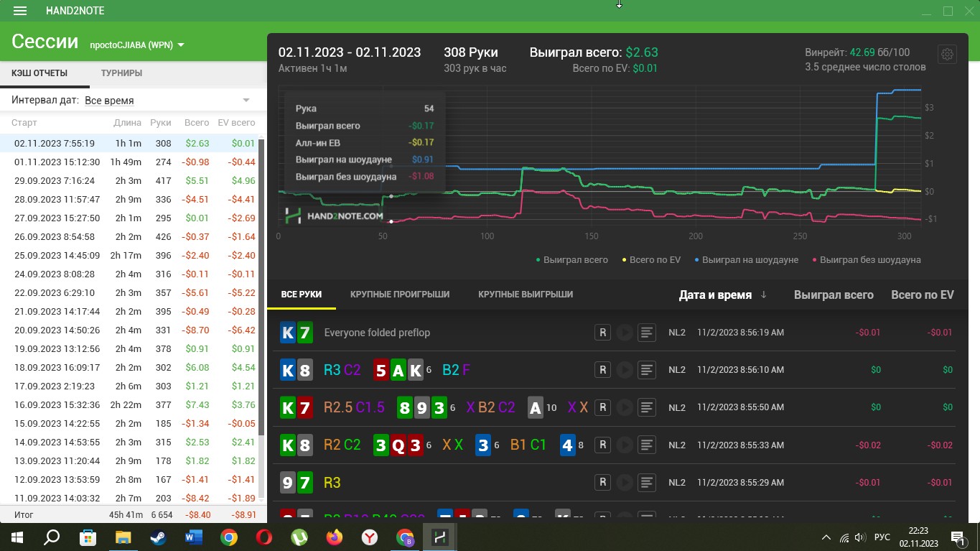Sort hands by Всего по EV column
The image size is (980, 551).
tap(923, 295)
